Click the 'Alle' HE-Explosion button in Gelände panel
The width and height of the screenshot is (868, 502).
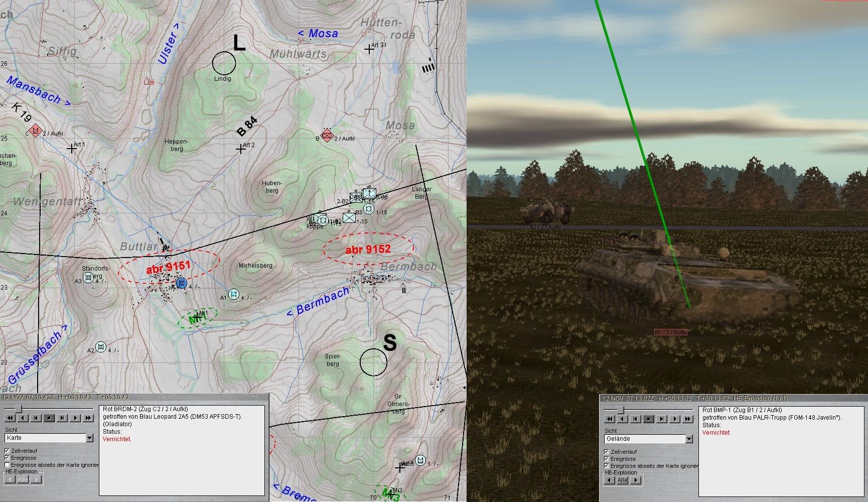[x=622, y=480]
